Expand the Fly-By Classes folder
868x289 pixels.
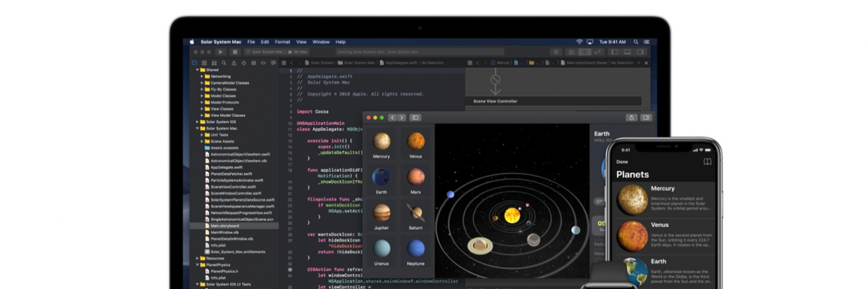tap(202, 90)
